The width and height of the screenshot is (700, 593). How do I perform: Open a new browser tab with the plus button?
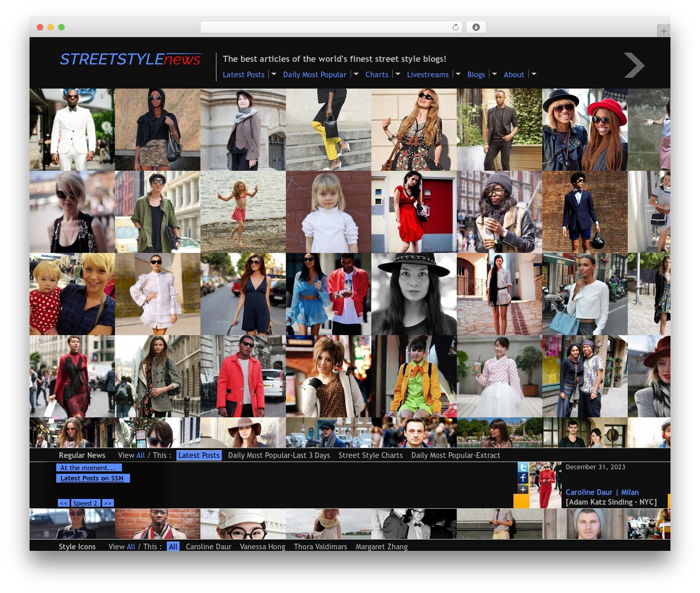click(663, 31)
